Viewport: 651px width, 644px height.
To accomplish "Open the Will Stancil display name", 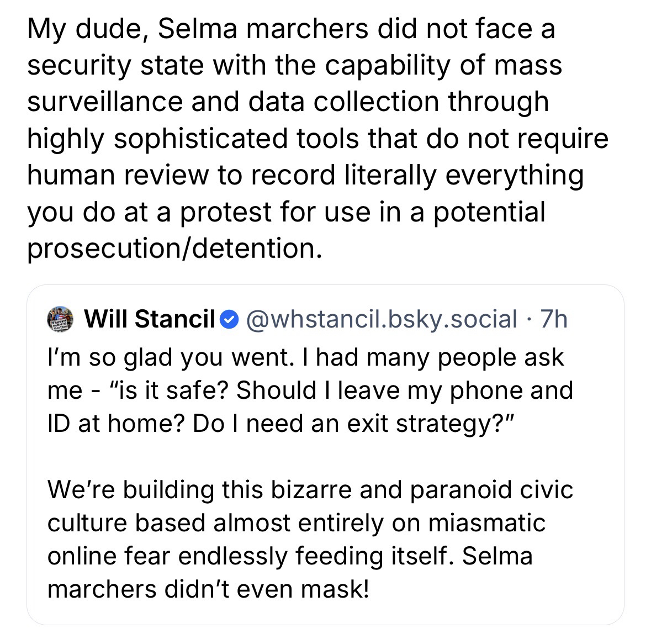I will click(x=149, y=319).
